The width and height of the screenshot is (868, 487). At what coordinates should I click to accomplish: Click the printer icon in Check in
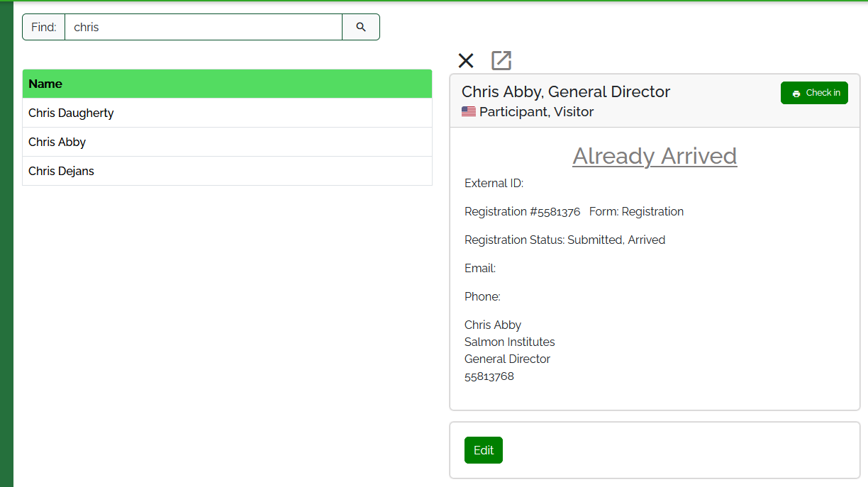(x=796, y=94)
